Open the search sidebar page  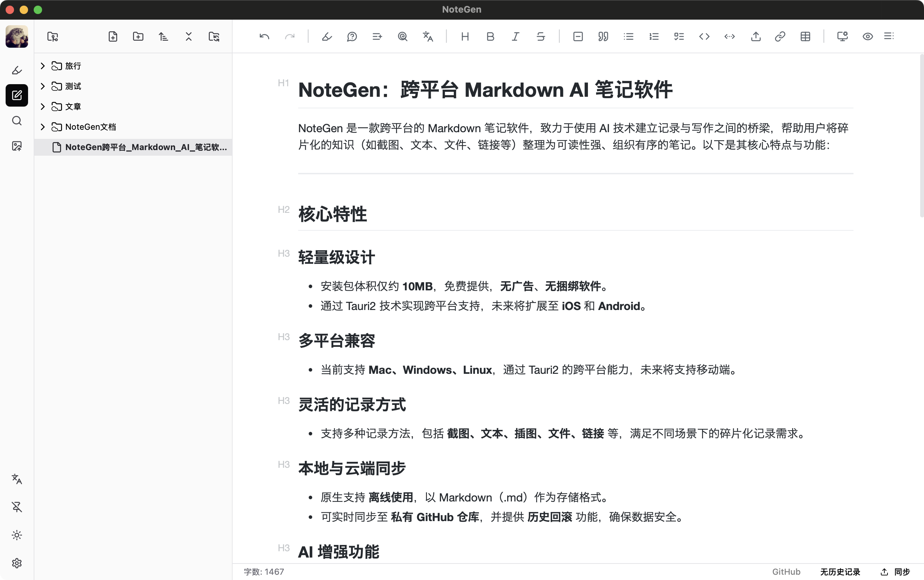(x=17, y=121)
